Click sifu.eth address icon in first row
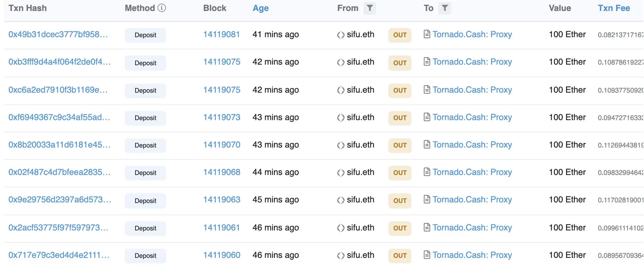The image size is (644, 267). 341,35
